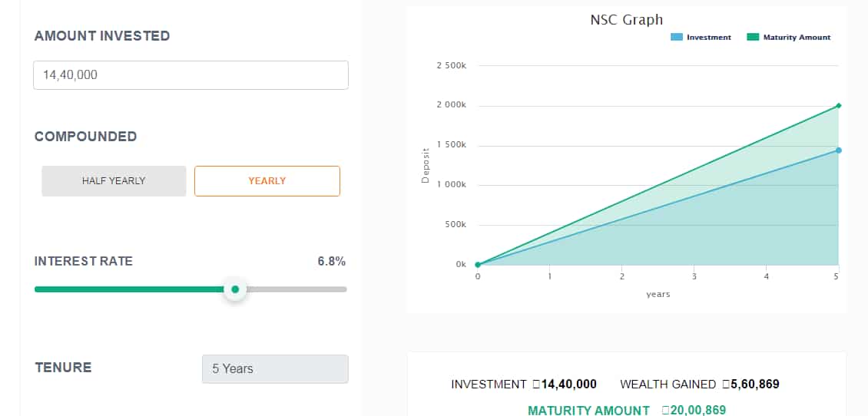Click the green maturity data point at year 5
Screen dimensions: 868x416
(839, 106)
